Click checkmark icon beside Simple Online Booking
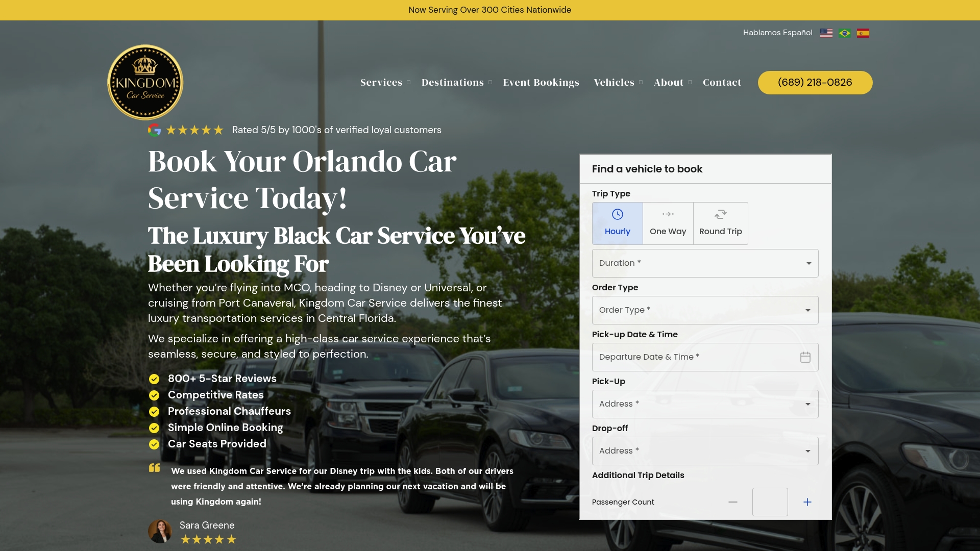The image size is (980, 551). point(154,428)
